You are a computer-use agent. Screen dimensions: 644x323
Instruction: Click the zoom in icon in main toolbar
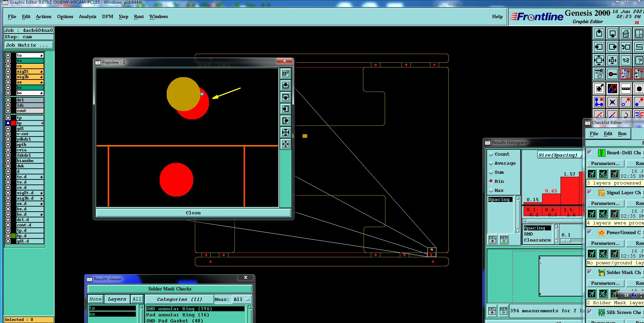point(599,60)
